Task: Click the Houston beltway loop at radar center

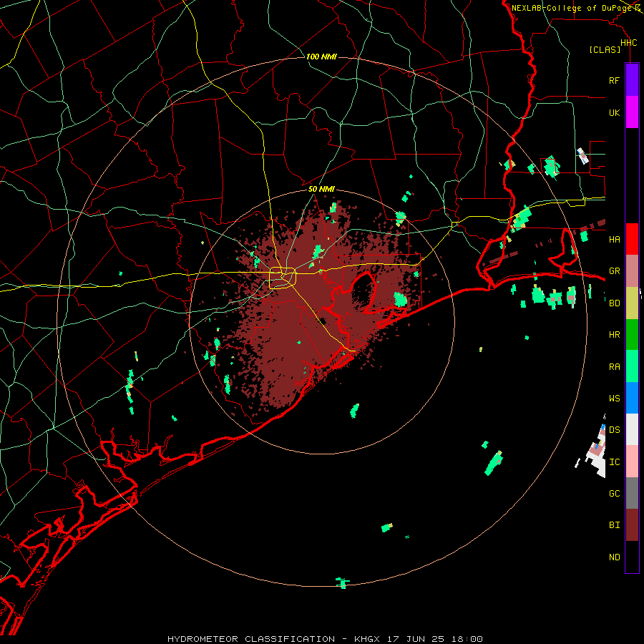Action: click(x=282, y=278)
